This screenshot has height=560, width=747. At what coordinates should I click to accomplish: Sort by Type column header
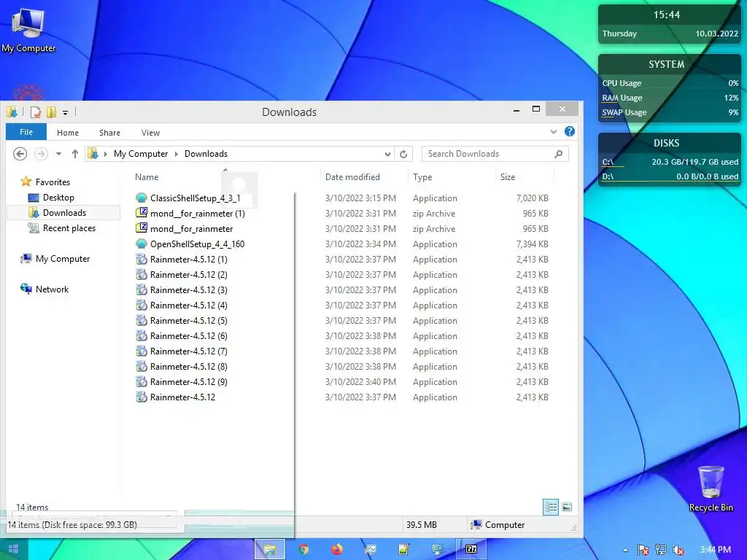pos(422,176)
